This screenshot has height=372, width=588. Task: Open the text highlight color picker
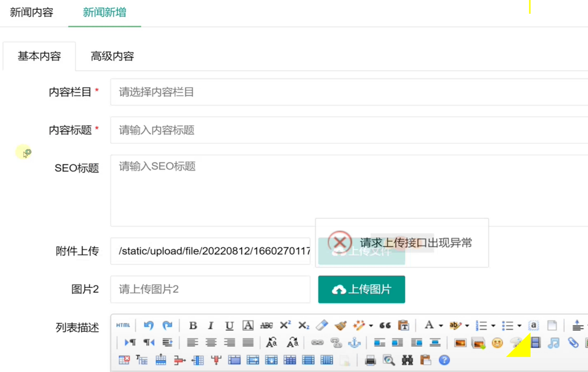tap(455, 325)
